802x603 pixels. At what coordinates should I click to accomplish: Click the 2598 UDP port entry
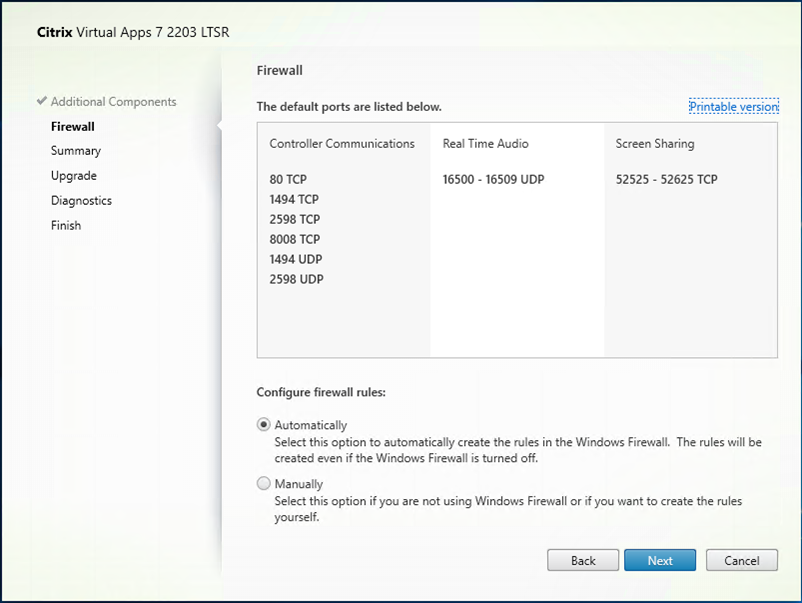pos(297,279)
